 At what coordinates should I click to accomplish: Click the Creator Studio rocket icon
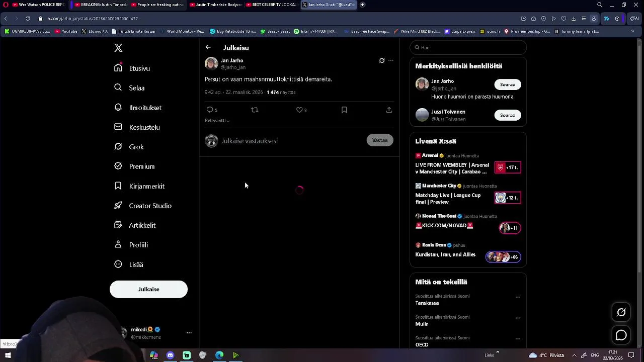118,205
